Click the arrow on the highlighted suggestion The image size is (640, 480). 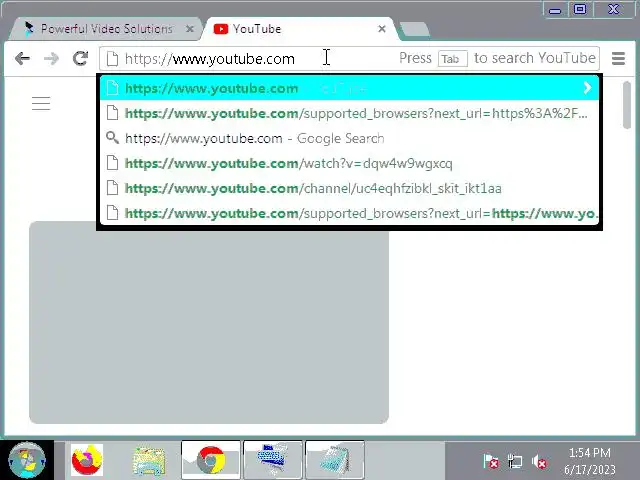tap(587, 88)
